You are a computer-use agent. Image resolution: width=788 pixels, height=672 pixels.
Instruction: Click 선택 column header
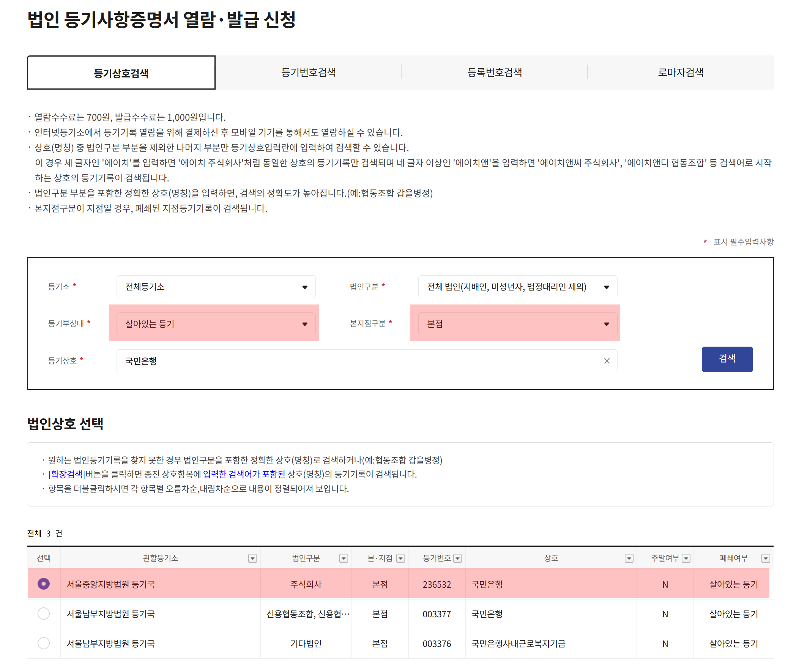pos(44,558)
